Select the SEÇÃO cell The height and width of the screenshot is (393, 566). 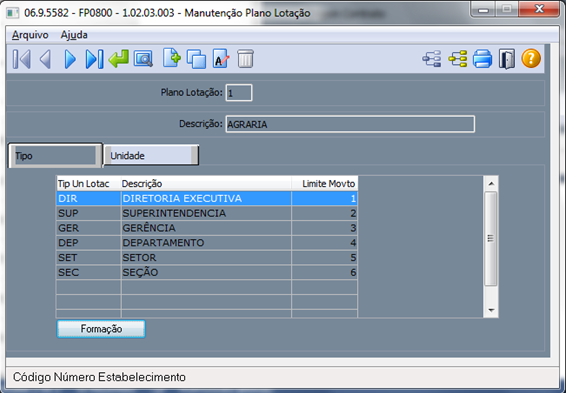tap(206, 272)
